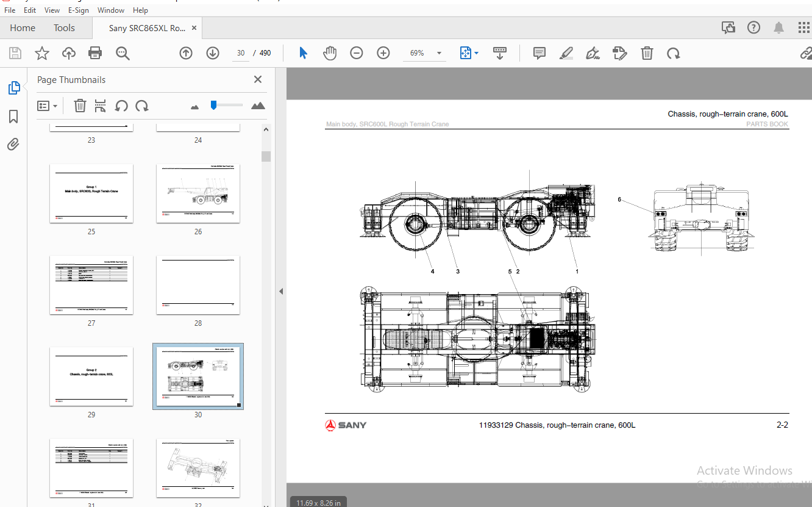Image resolution: width=812 pixels, height=507 pixels.
Task: Open the File menu
Action: pyautogui.click(x=10, y=10)
